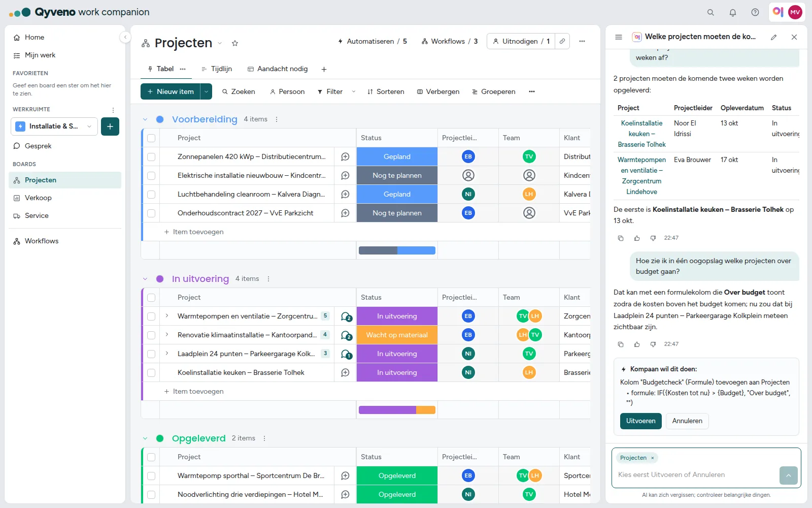Copy the board share link
Screen dimensions: 812x508
[562, 41]
